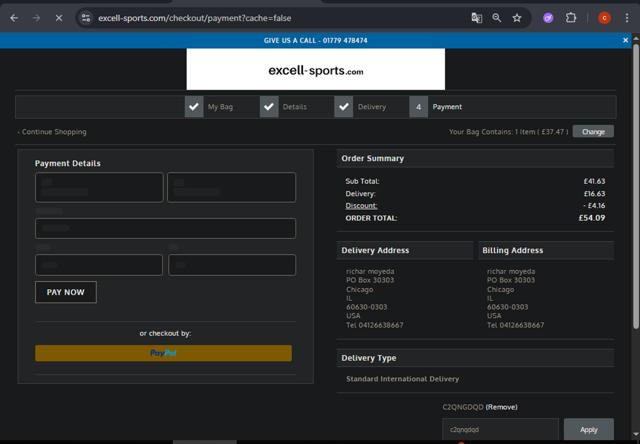This screenshot has height=444, width=640.
Task: Open the Chrome profile avatar
Action: (604, 18)
